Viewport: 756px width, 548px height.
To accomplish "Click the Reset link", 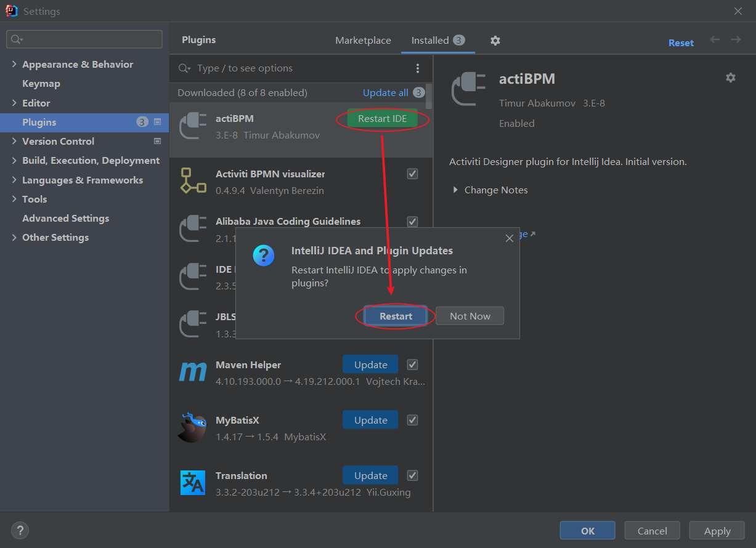I will tap(681, 42).
